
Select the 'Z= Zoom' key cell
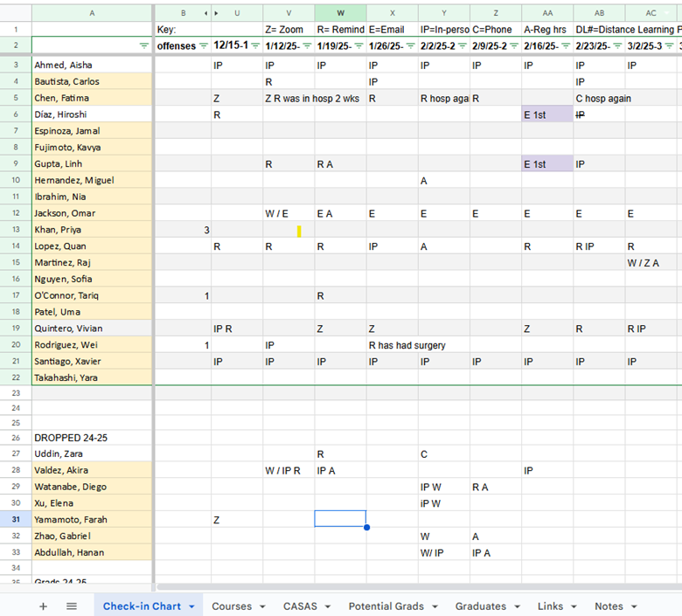289,30
